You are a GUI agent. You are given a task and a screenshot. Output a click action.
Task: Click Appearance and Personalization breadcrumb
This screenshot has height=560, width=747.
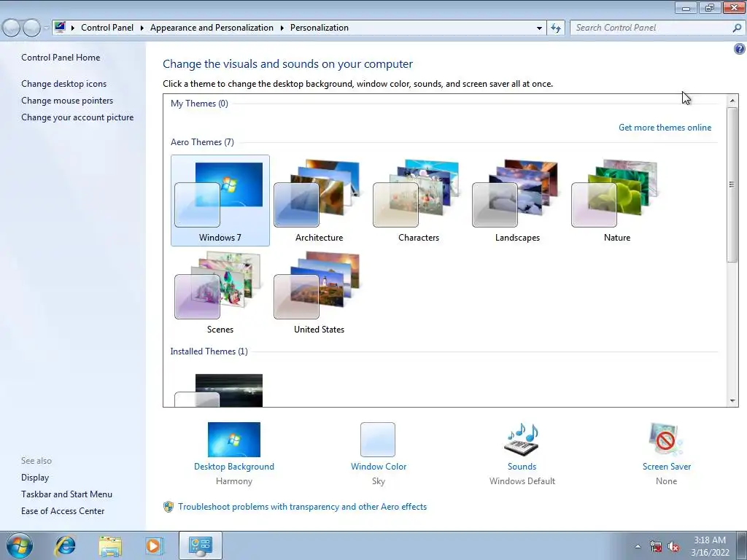coord(212,28)
